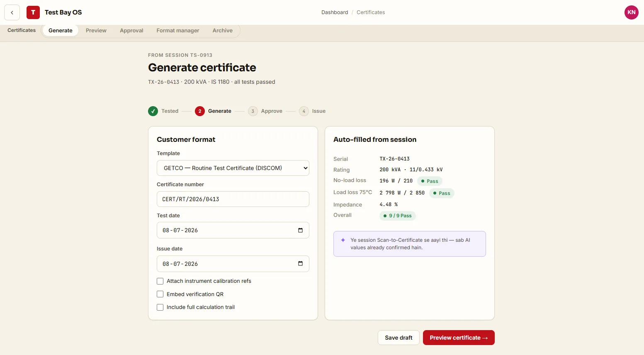Open the Archive tab
Screen dimensions: 644x355
pos(223,31)
